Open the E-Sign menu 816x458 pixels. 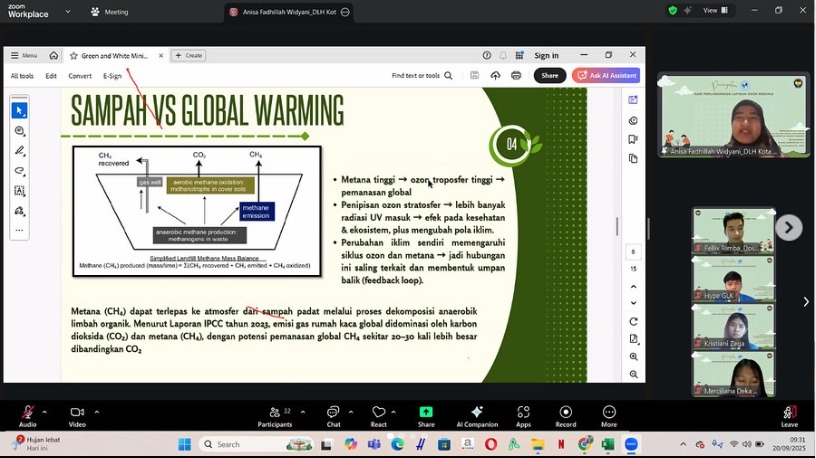(112, 76)
